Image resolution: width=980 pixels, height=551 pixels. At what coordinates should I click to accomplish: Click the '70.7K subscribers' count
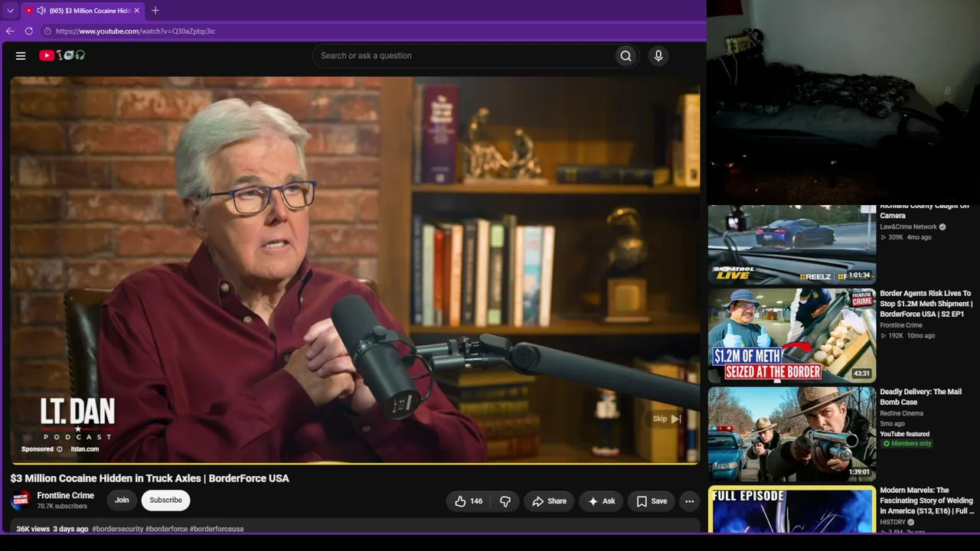[62, 507]
